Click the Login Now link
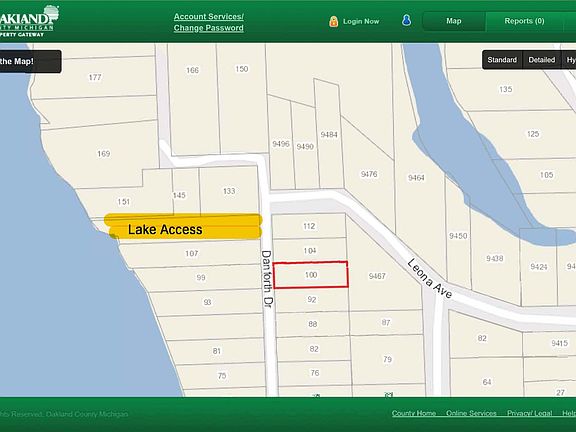Screen dimensions: 576x432 (x=361, y=21)
